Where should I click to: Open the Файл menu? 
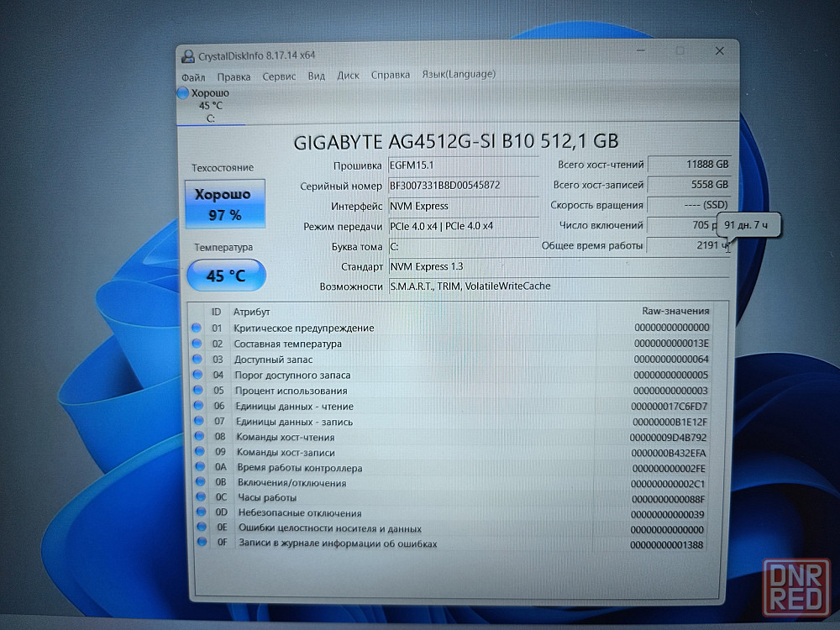193,77
